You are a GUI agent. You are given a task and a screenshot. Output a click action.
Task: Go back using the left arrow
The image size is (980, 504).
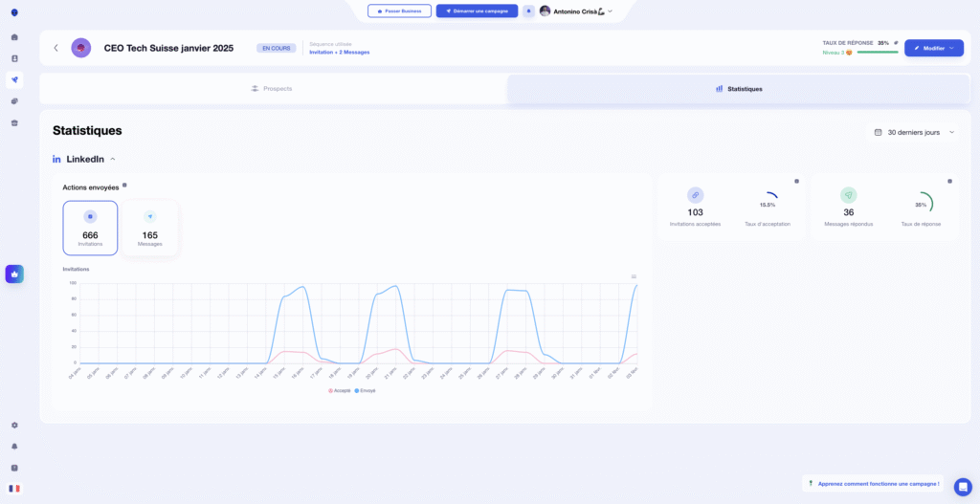pos(56,48)
